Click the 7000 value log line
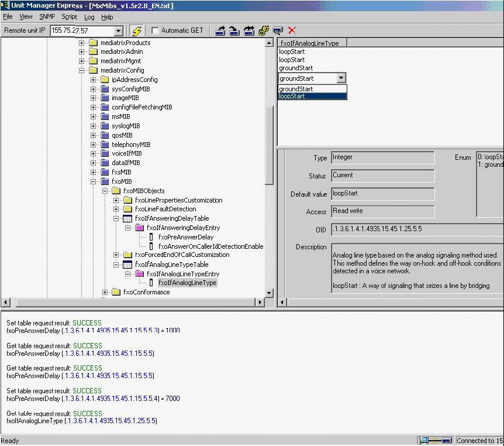This screenshot has width=504, height=446. [x=93, y=399]
